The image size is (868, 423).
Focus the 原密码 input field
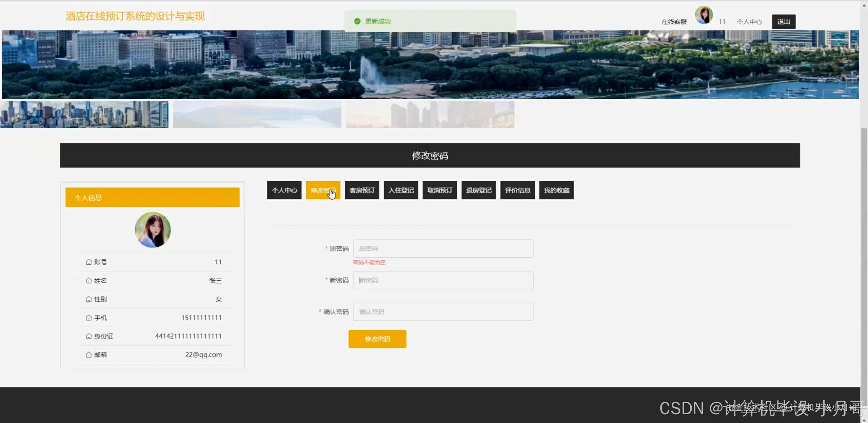click(443, 248)
